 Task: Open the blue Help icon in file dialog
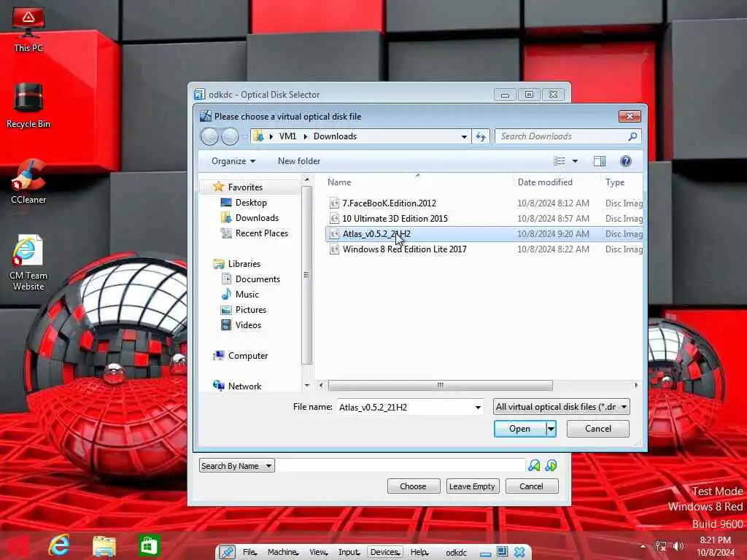tap(625, 161)
